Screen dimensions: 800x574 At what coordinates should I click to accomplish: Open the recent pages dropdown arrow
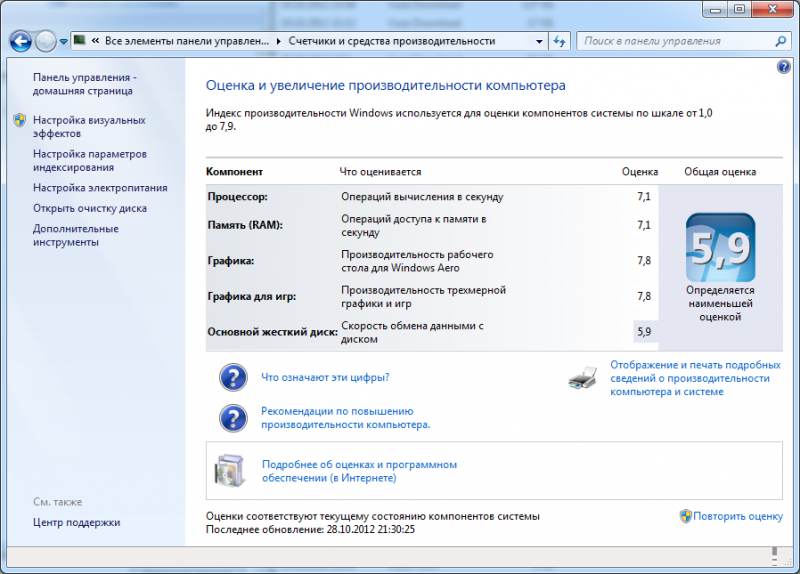click(x=63, y=42)
